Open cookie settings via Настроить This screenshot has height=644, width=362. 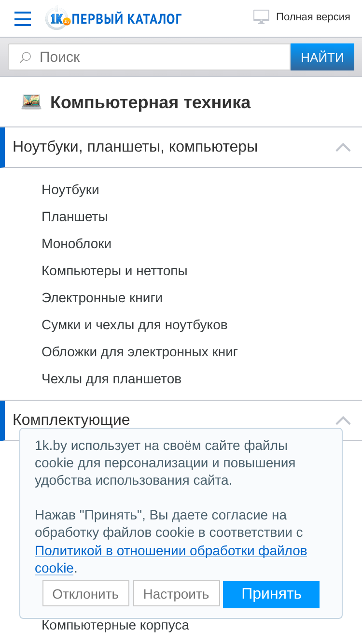click(177, 593)
